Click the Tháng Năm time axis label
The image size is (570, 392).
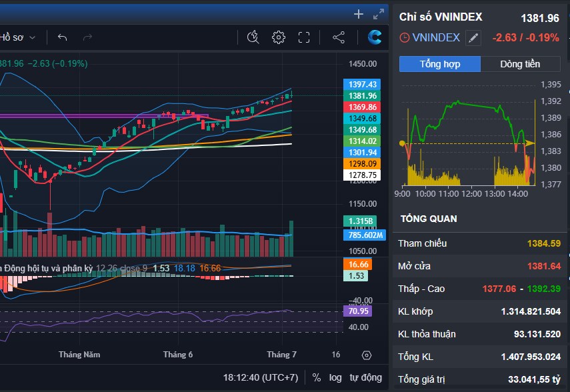click(x=79, y=355)
